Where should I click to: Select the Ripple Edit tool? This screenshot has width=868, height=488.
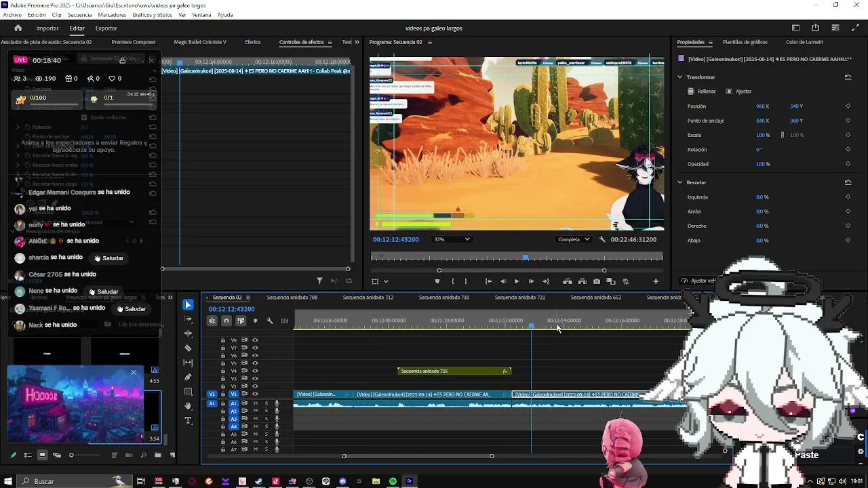[189, 333]
